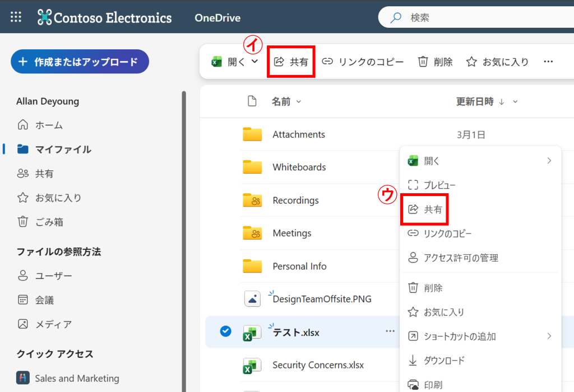
Task: Uncheck the selected テスト.xlsx checkmark
Action: pyautogui.click(x=225, y=332)
